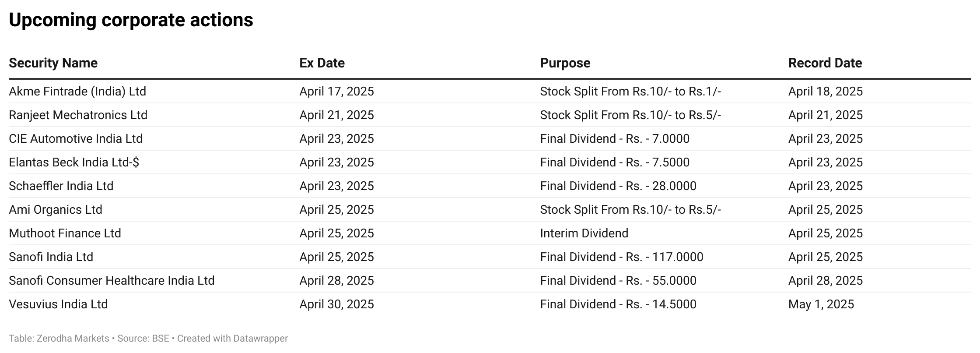Click the Ex Date column header

click(x=322, y=63)
